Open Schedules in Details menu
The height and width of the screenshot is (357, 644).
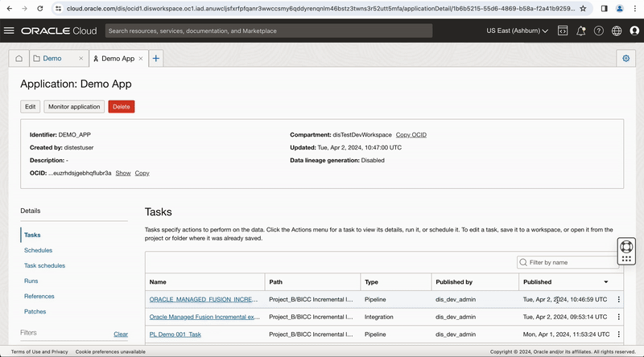(38, 250)
